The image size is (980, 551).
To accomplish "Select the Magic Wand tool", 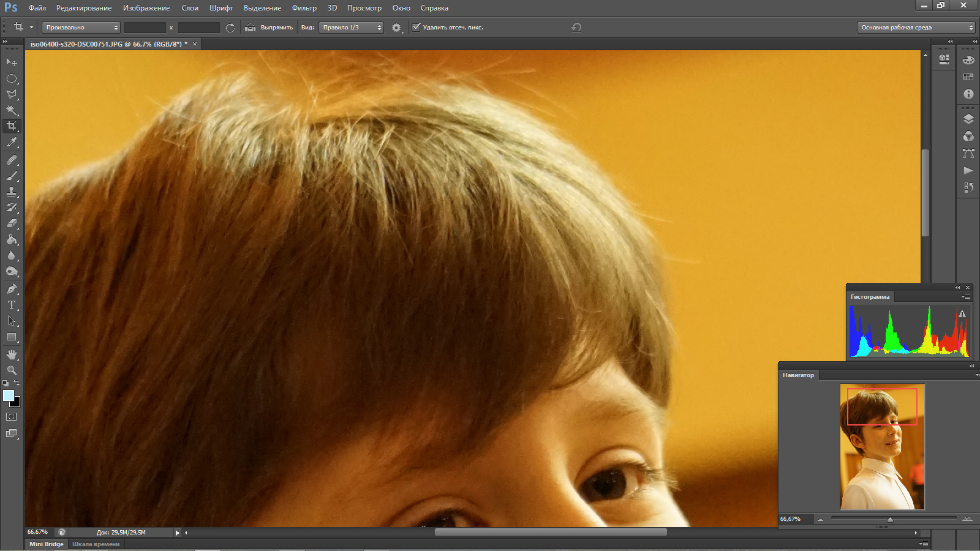I will point(12,110).
